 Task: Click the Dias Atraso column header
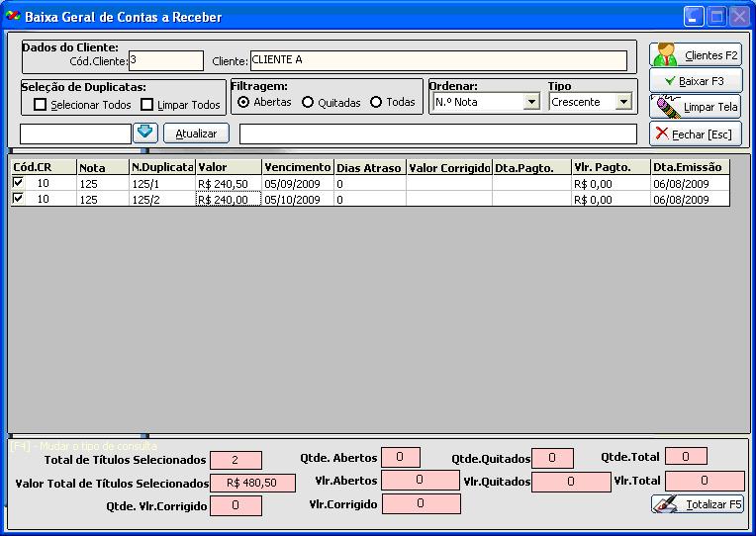point(370,167)
